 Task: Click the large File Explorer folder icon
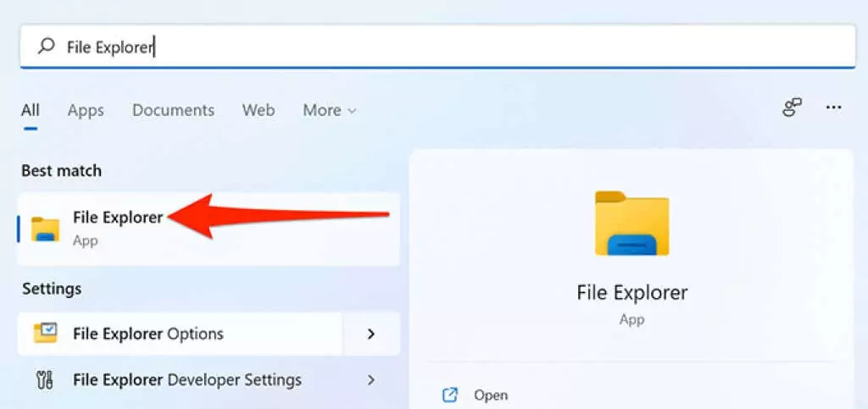(632, 224)
